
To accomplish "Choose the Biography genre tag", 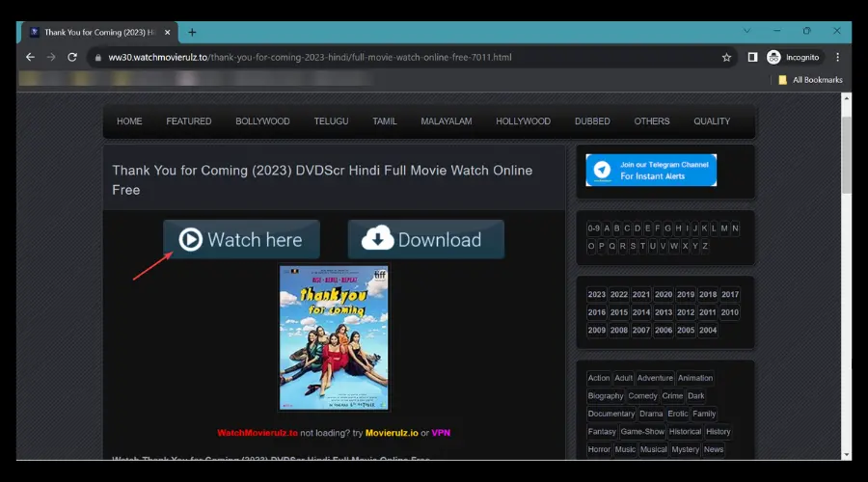I will pyautogui.click(x=606, y=395).
